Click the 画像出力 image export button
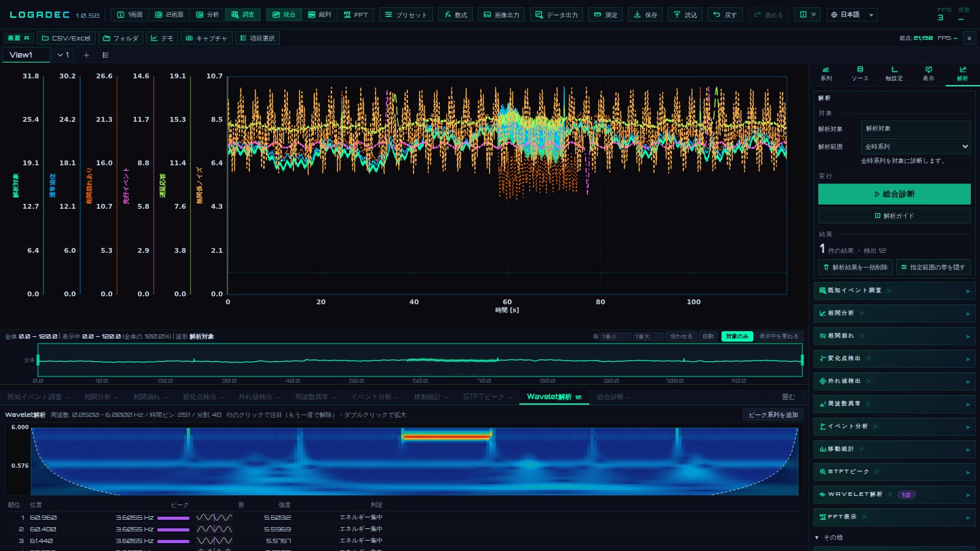The image size is (980, 551). [x=502, y=15]
